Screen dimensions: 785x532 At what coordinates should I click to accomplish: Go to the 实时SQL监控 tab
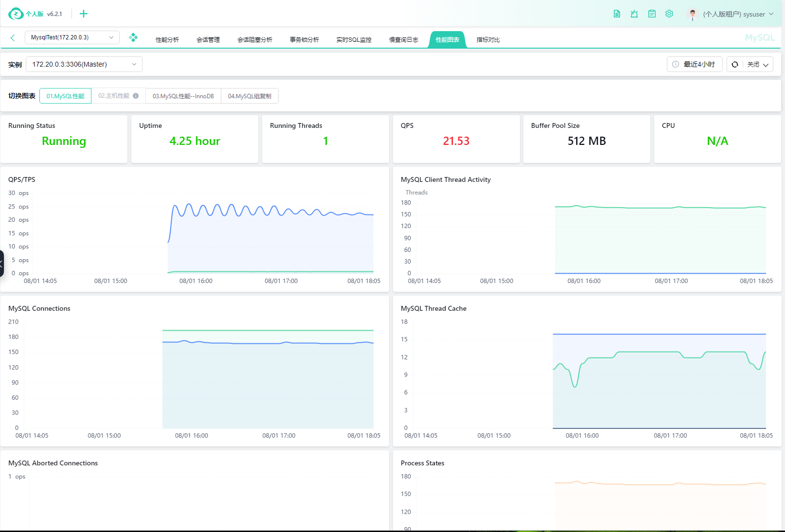pyautogui.click(x=354, y=40)
